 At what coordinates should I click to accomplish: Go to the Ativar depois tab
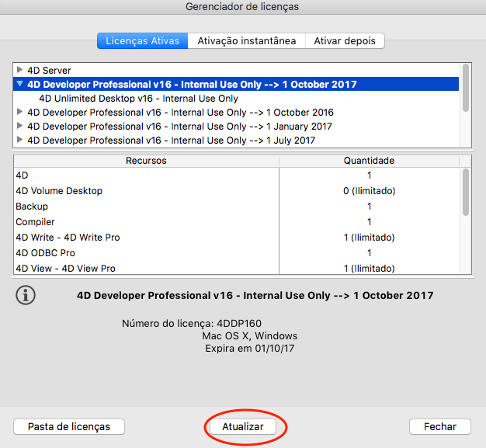click(345, 40)
